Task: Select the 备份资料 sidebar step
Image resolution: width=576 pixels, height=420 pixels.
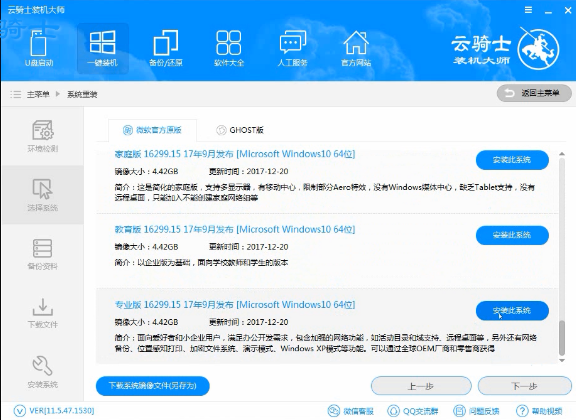Action: [43, 254]
